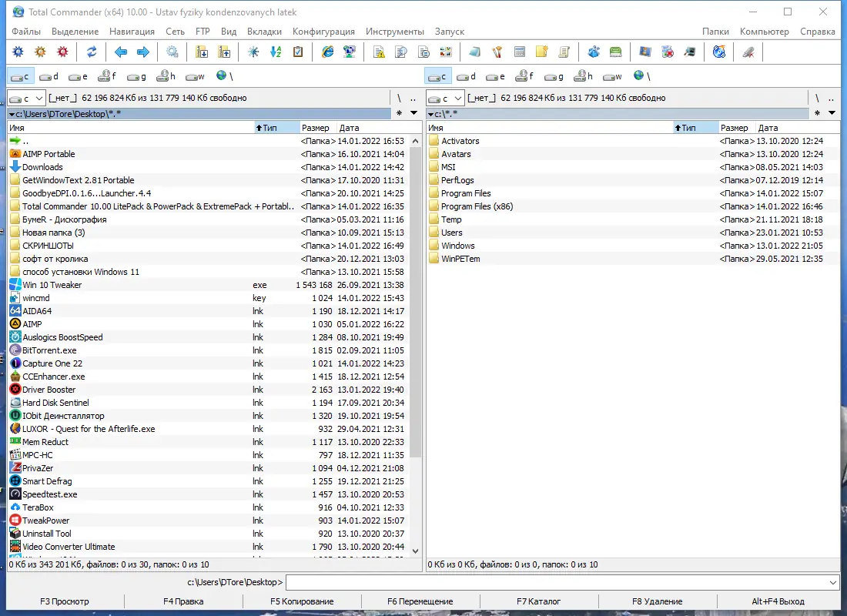Click the red gear toolbar icon

(x=62, y=52)
